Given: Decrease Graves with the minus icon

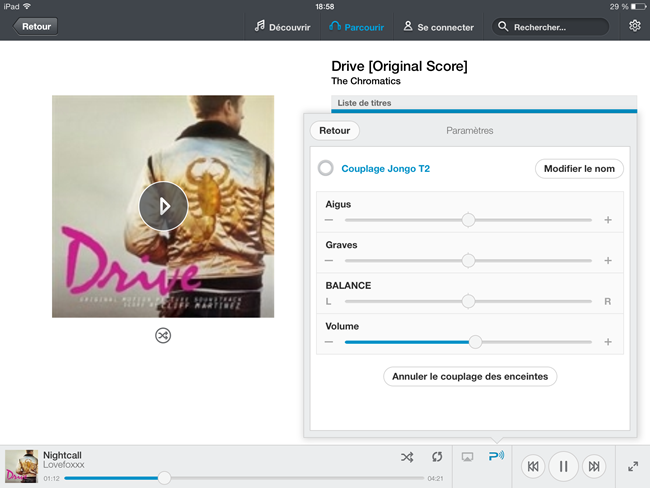Looking at the screenshot, I should 329,261.
